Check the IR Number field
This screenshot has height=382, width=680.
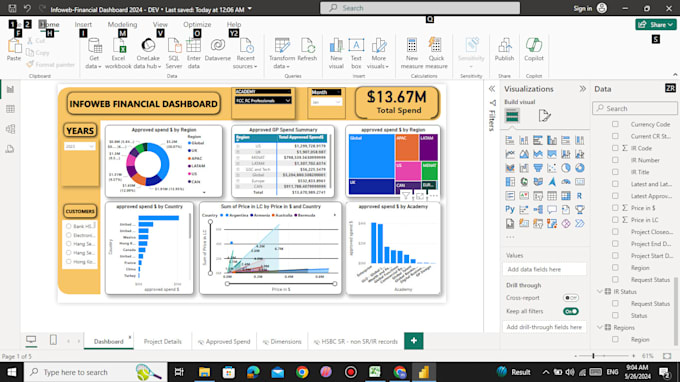(615, 160)
